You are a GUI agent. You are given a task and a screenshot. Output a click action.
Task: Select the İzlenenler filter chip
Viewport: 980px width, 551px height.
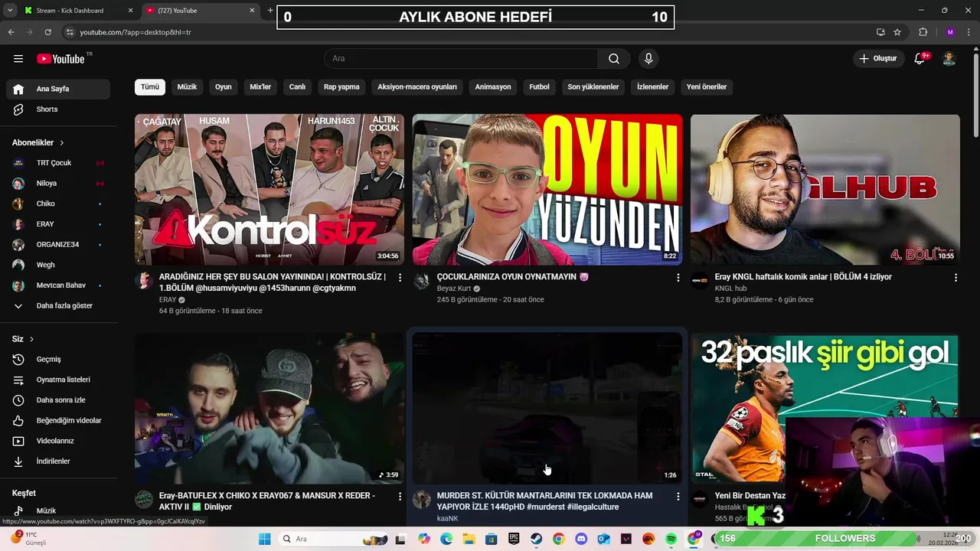tap(652, 87)
